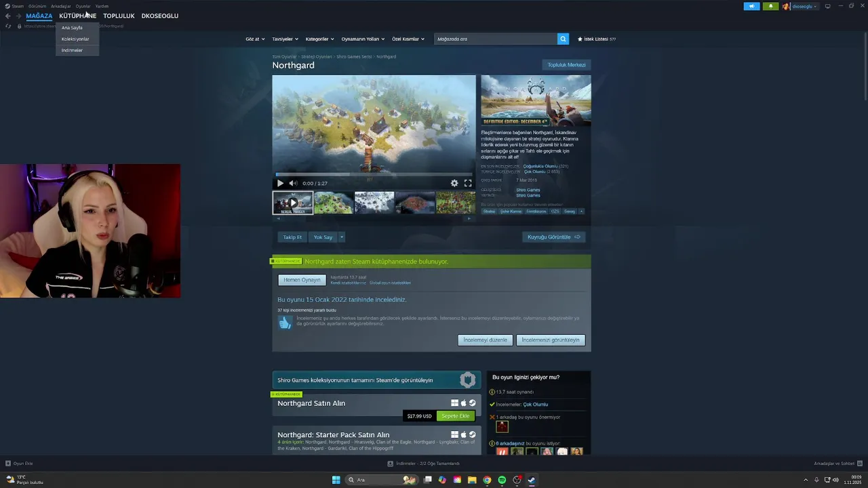The height and width of the screenshot is (488, 868).
Task: Click the store search input field
Action: 496,39
